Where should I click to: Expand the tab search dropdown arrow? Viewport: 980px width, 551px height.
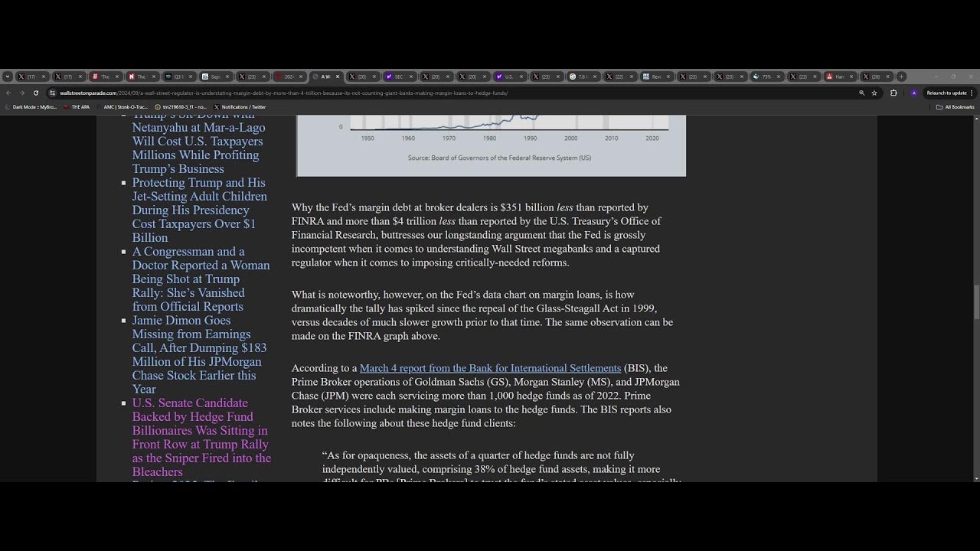click(8, 77)
